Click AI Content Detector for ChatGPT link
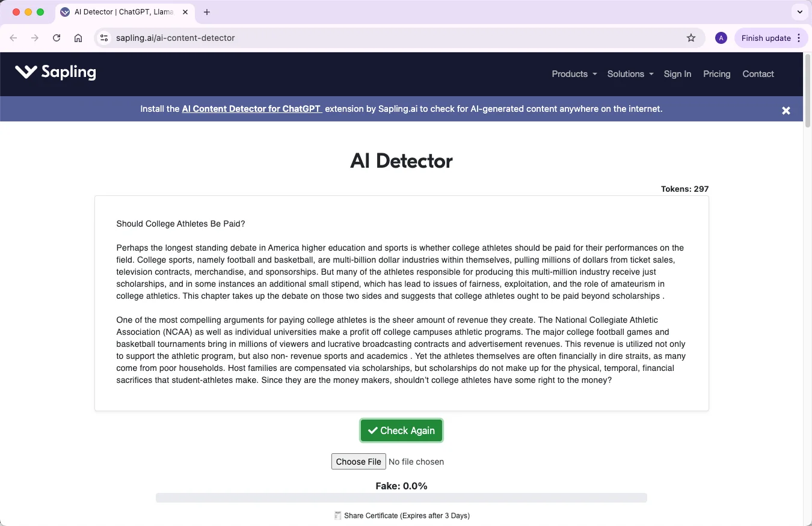The width and height of the screenshot is (812, 526). 252,109
